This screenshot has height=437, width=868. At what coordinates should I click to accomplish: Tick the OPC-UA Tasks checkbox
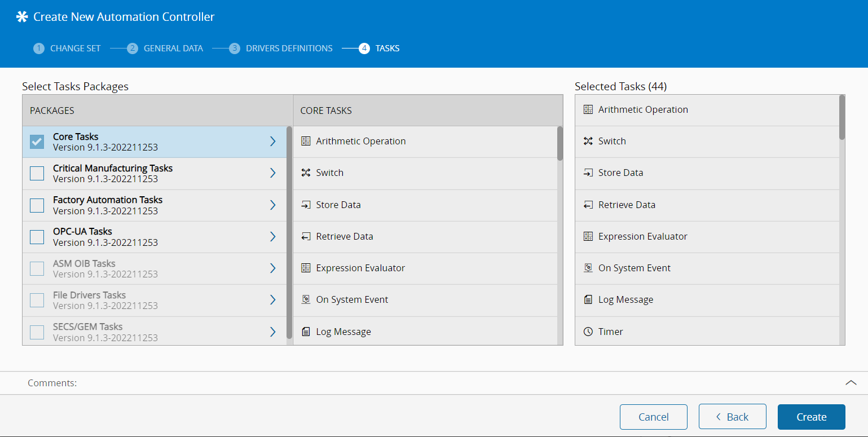37,237
